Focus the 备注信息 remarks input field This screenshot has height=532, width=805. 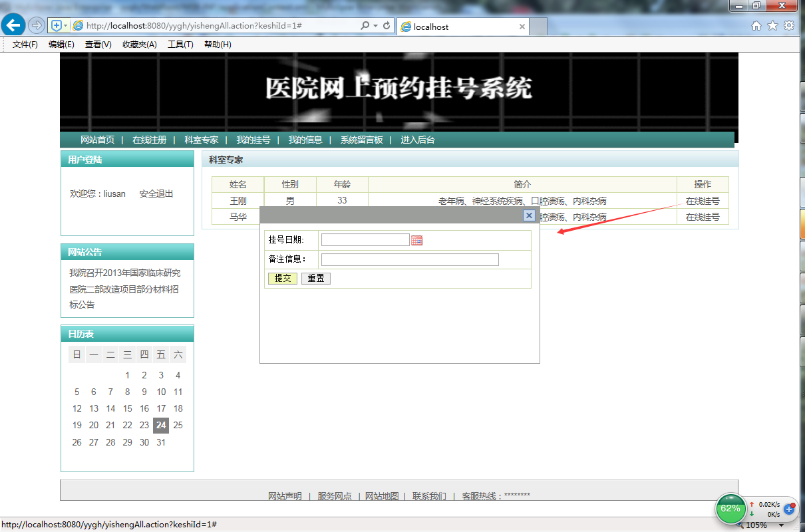[410, 259]
